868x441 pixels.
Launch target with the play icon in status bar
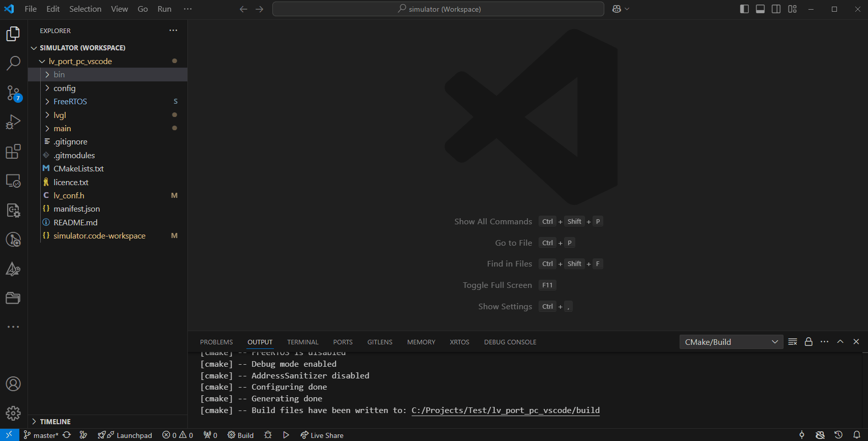coord(286,435)
